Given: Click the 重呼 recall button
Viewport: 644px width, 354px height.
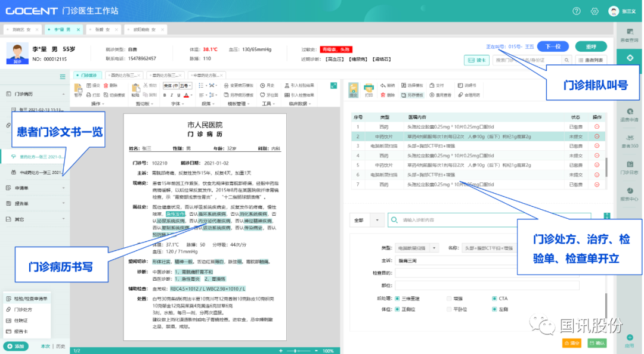Looking at the screenshot, I should point(591,46).
